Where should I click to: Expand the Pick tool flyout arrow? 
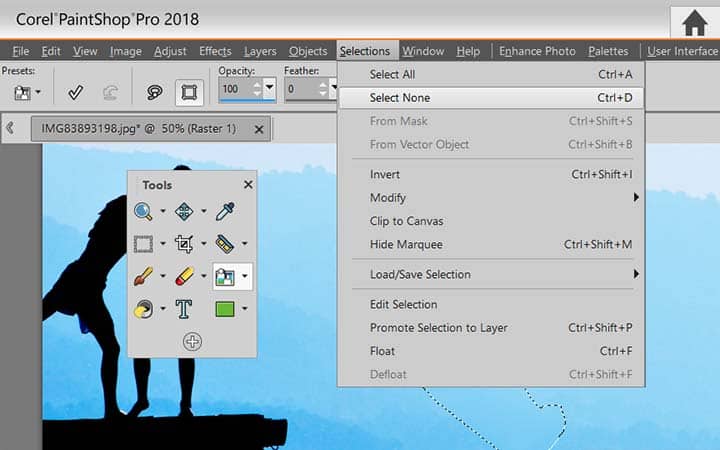coord(203,211)
